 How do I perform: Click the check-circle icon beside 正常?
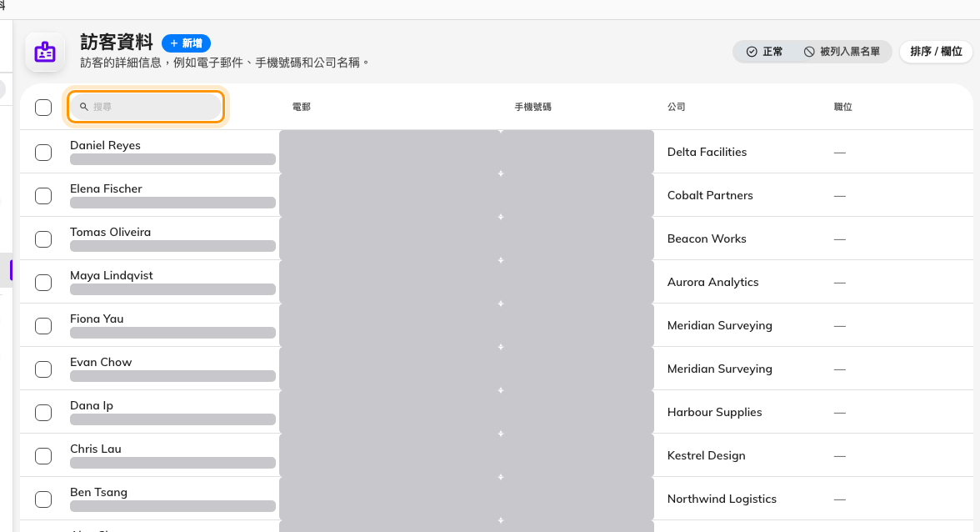(752, 52)
